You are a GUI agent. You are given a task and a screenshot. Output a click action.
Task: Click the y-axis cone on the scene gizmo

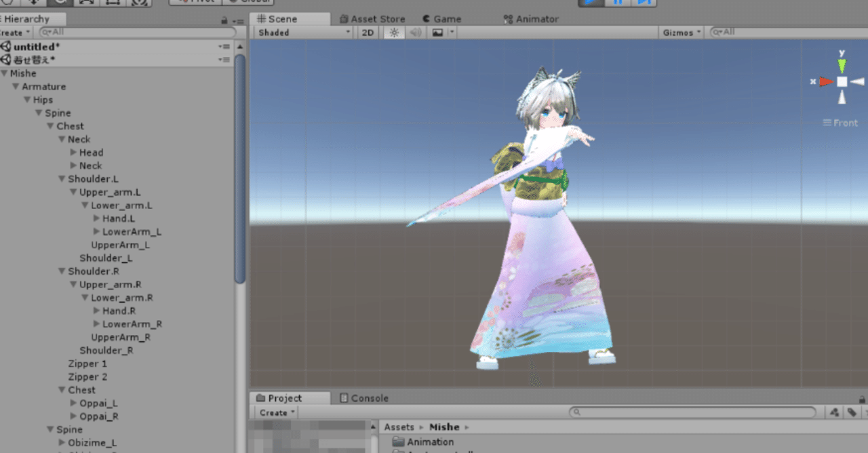[x=841, y=65]
